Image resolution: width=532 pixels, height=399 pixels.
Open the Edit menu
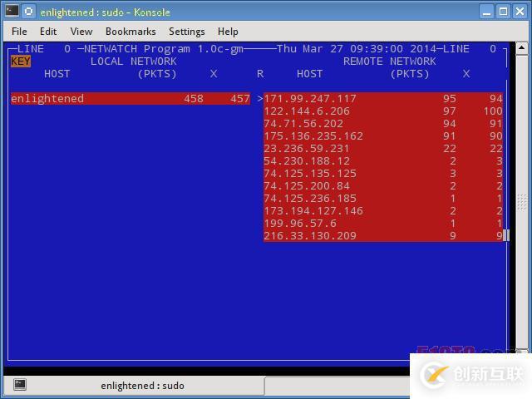click(48, 32)
